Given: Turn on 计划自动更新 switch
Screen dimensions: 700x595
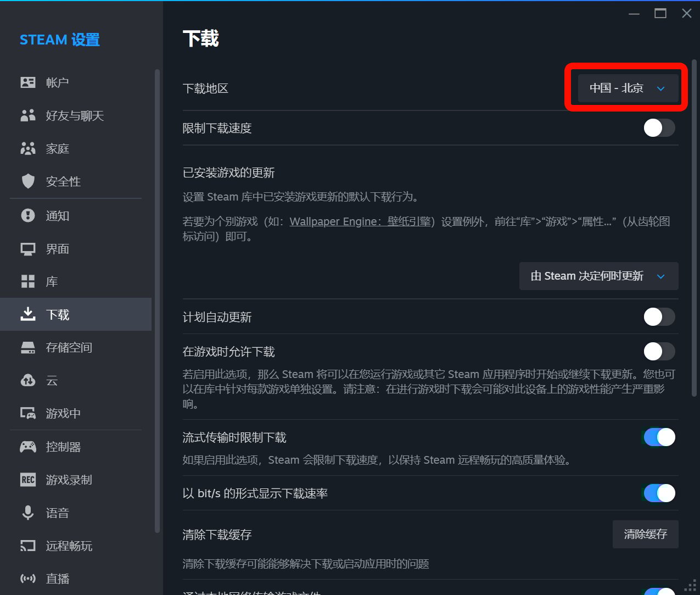Looking at the screenshot, I should coord(659,316).
